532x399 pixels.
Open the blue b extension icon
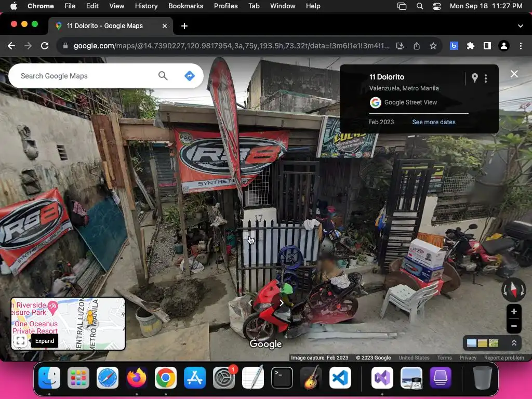[x=454, y=46]
